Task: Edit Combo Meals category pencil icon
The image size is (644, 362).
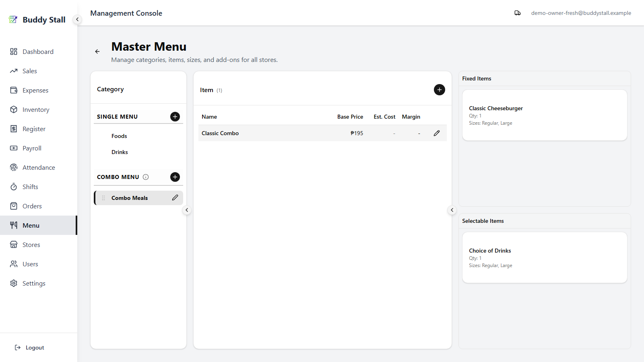Action: [175, 197]
